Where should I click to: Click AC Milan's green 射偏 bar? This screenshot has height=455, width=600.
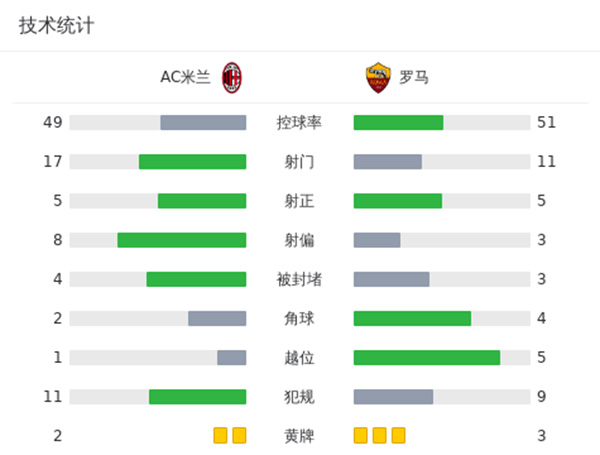pyautogui.click(x=181, y=240)
